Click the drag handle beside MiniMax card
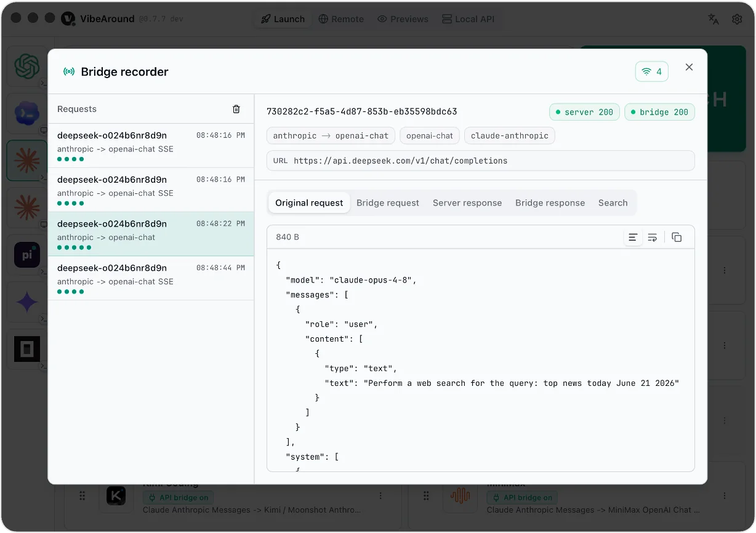This screenshot has height=533, width=756. coord(427,496)
